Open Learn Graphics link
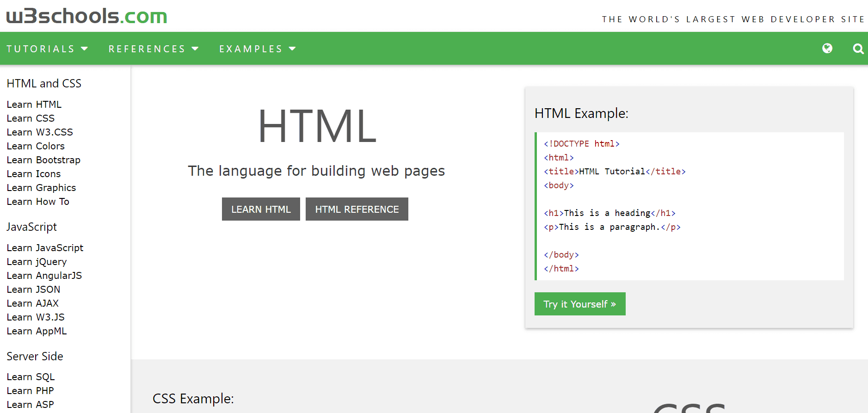 41,188
